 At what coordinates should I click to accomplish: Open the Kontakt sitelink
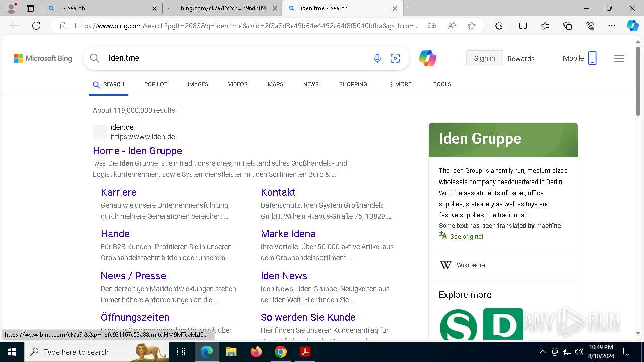[x=278, y=192]
